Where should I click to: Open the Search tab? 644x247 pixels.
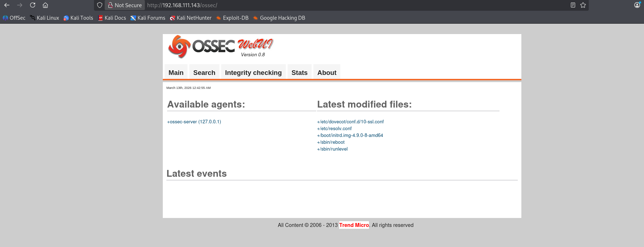click(204, 72)
